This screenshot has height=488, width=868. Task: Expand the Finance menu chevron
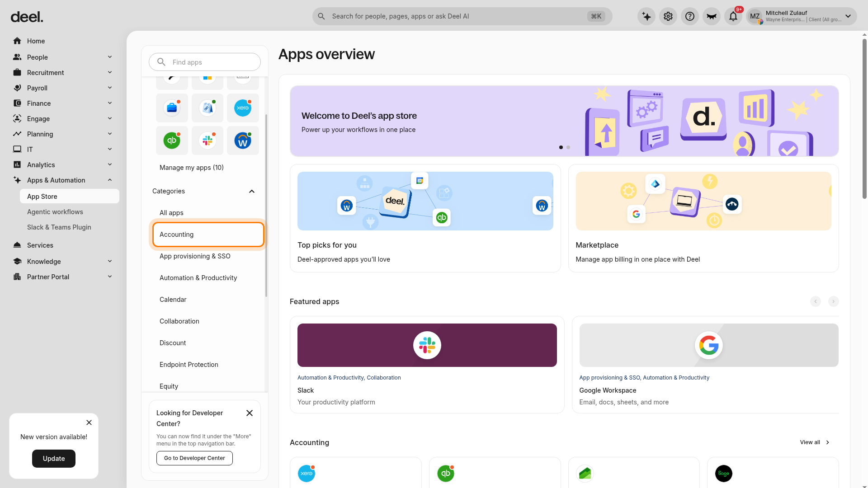[x=110, y=103]
